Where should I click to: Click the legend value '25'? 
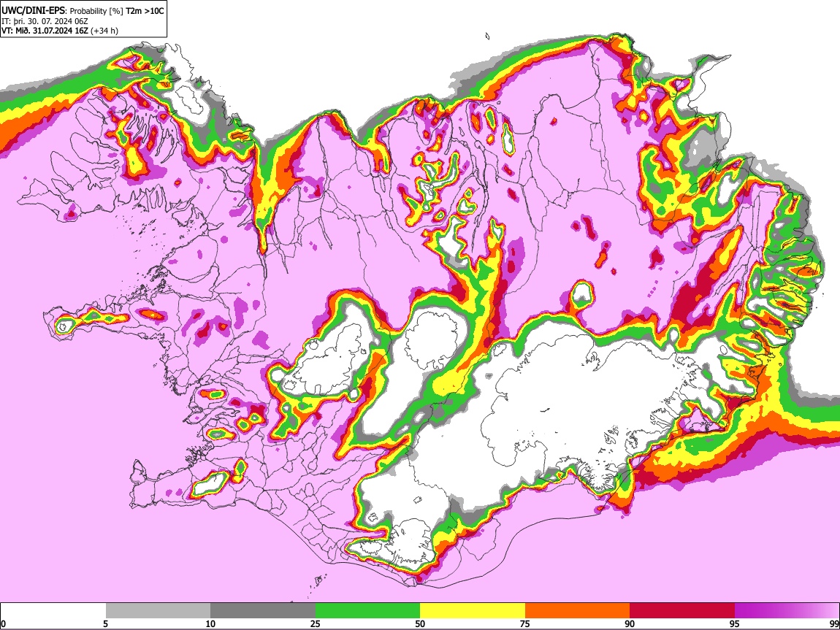(315, 623)
